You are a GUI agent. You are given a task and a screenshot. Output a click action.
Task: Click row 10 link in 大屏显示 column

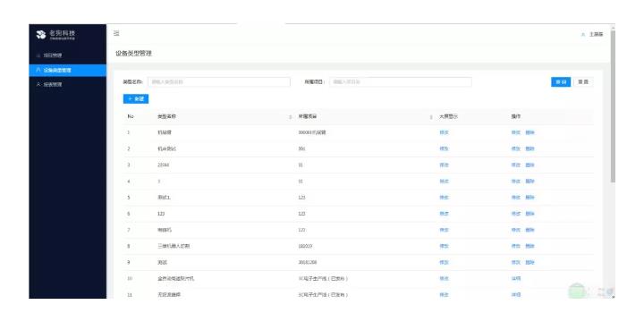[444, 279]
